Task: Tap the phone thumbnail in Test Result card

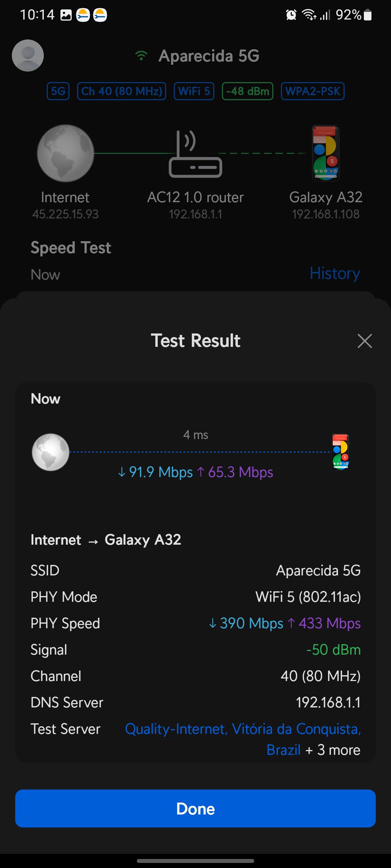Action: 341,452
